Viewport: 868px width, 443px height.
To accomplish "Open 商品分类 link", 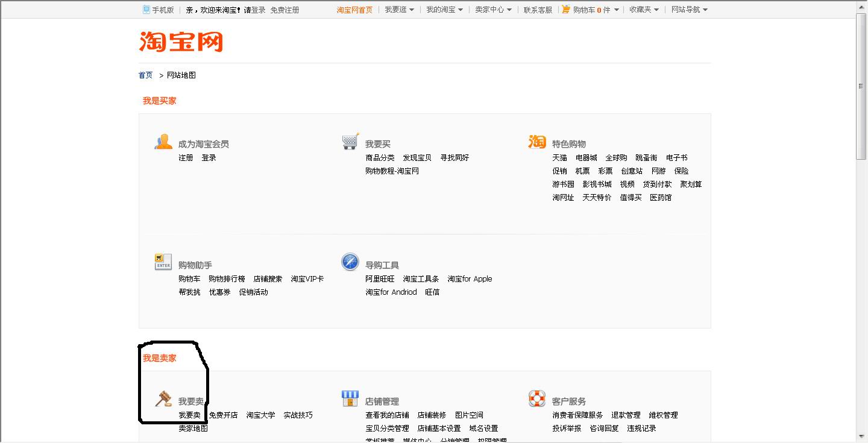I will click(380, 158).
